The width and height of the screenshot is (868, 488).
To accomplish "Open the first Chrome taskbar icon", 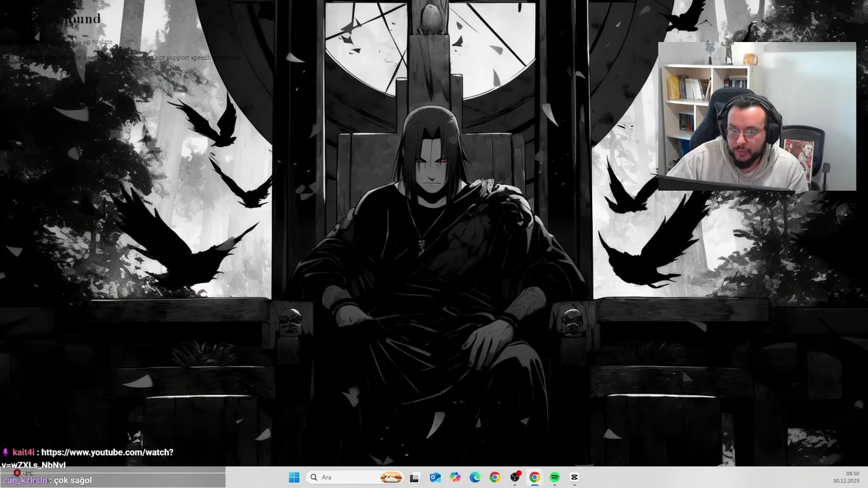I will pos(495,477).
